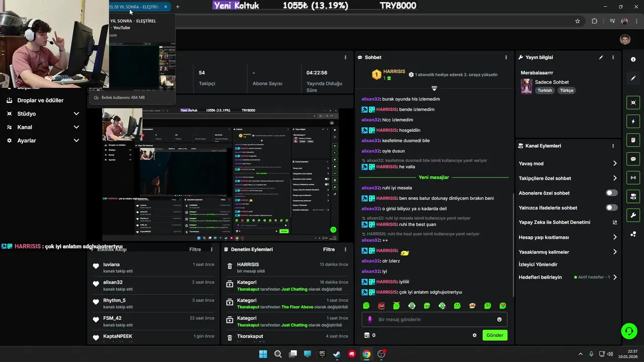Open Steam from the taskbar
Image resolution: width=644 pixels, height=362 pixels.
pyautogui.click(x=337, y=354)
